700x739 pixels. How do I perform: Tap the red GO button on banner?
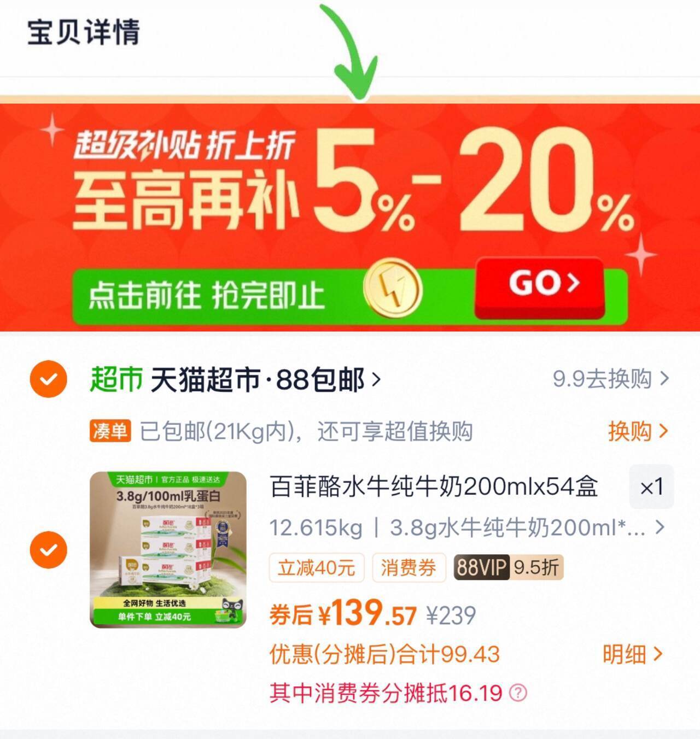tap(539, 288)
